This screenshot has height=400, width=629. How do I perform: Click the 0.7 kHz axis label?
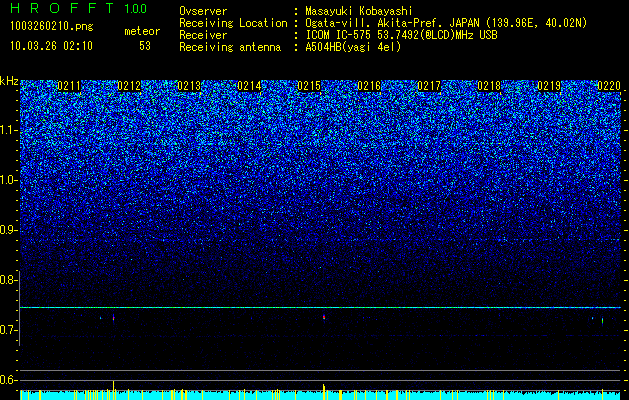(9, 330)
